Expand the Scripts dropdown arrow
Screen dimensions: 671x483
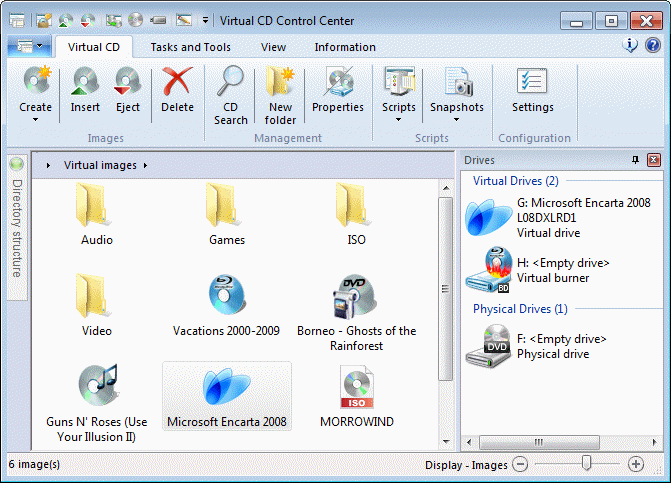point(398,120)
